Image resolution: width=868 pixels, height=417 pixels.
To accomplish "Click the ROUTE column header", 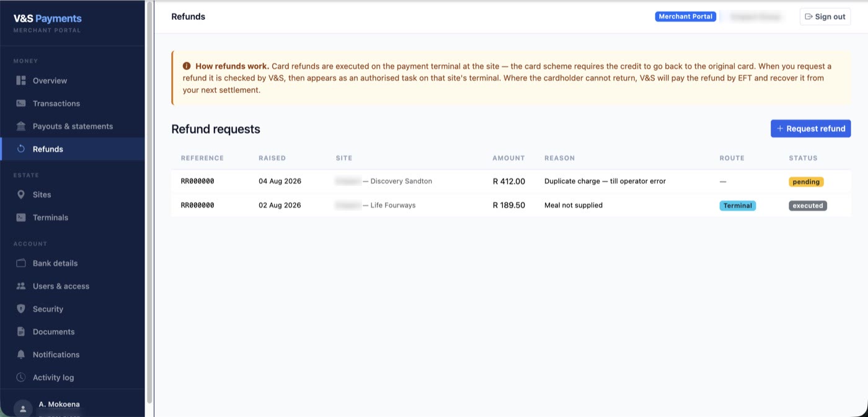I will tap(732, 158).
